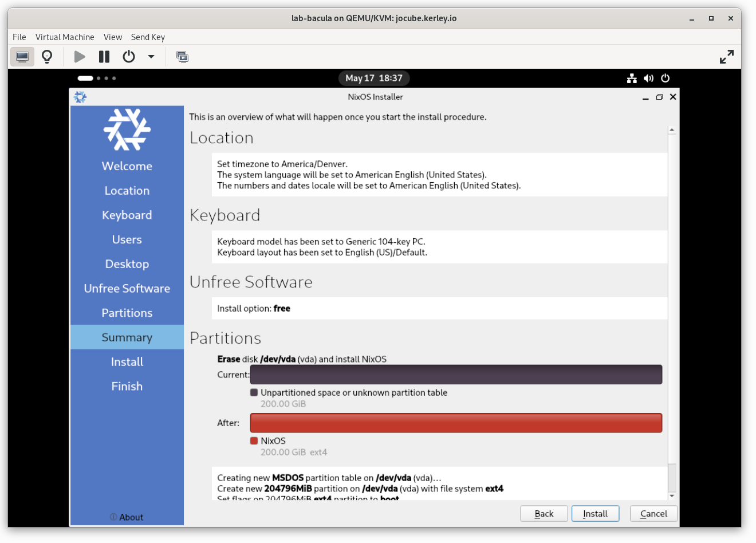
Task: Click 'Creating new MSDOS partition table' line
Action: click(329, 478)
